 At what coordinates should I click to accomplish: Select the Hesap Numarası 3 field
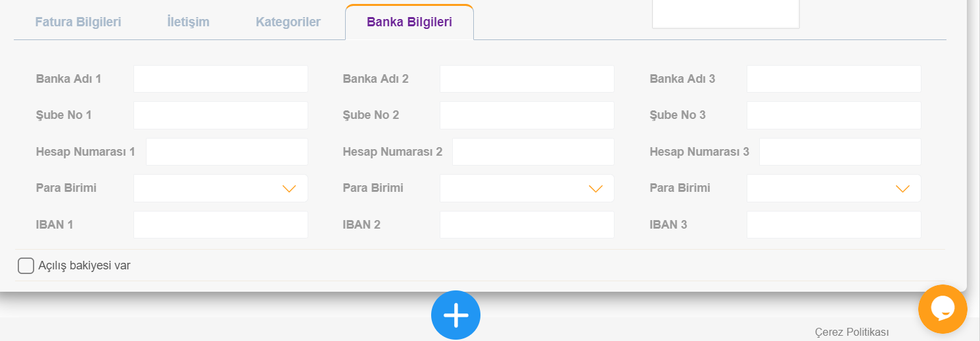(840, 152)
